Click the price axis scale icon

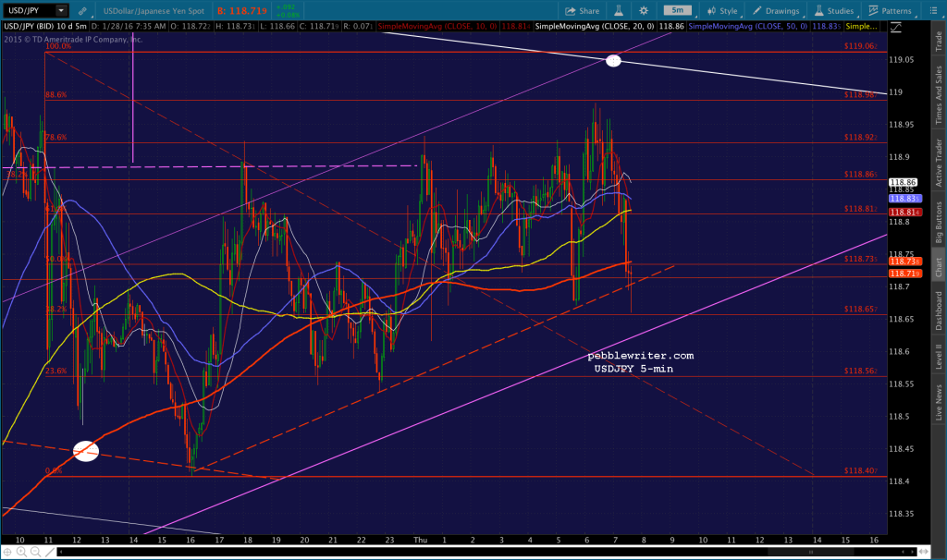(895, 27)
